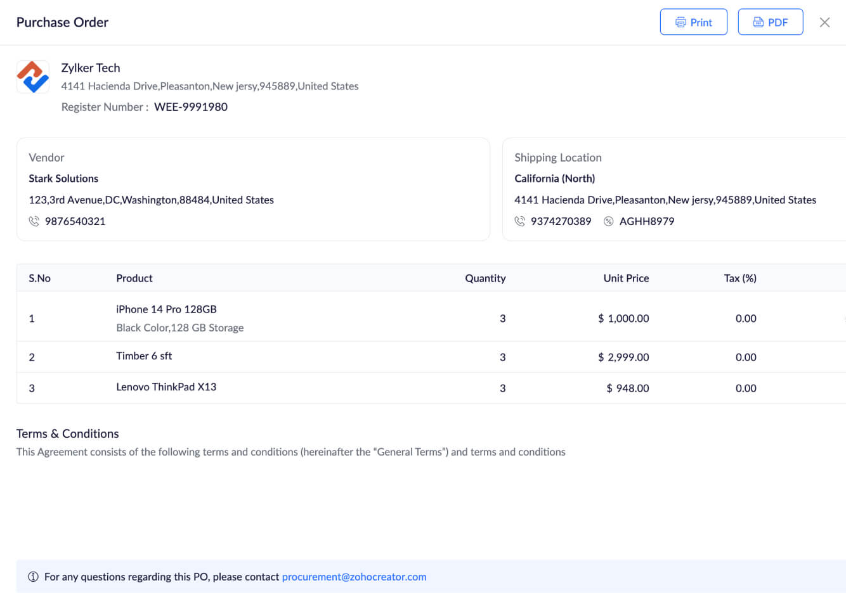The image size is (846, 616).
Task: Click the Terms & Conditions heading
Action: click(68, 433)
